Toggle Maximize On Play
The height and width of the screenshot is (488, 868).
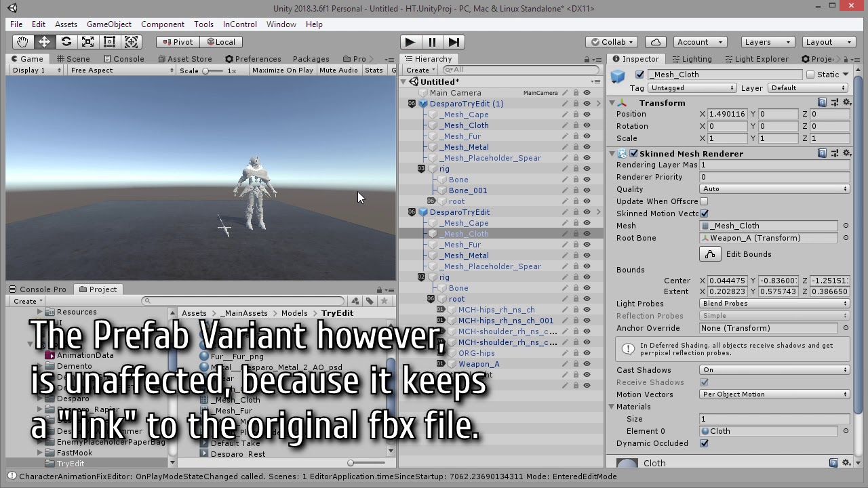pyautogui.click(x=282, y=70)
